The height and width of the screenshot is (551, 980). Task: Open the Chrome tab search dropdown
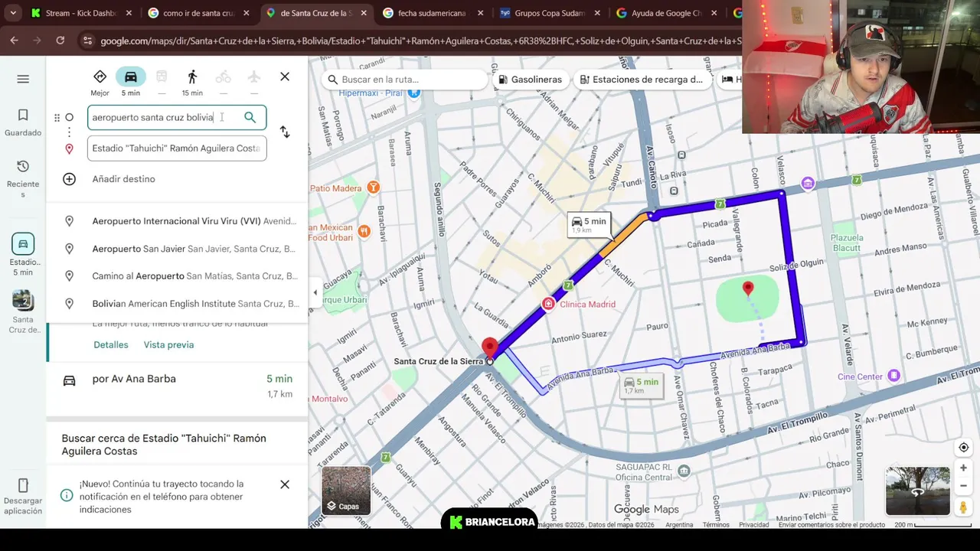pyautogui.click(x=13, y=13)
